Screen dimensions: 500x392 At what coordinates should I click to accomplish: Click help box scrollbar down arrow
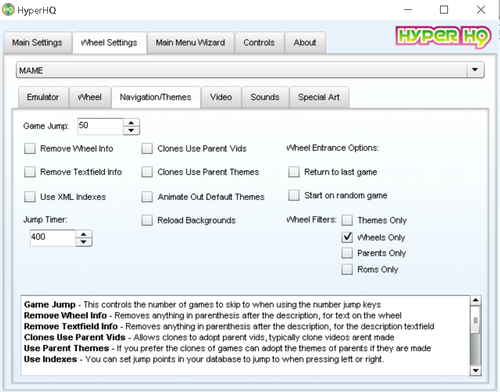point(475,370)
